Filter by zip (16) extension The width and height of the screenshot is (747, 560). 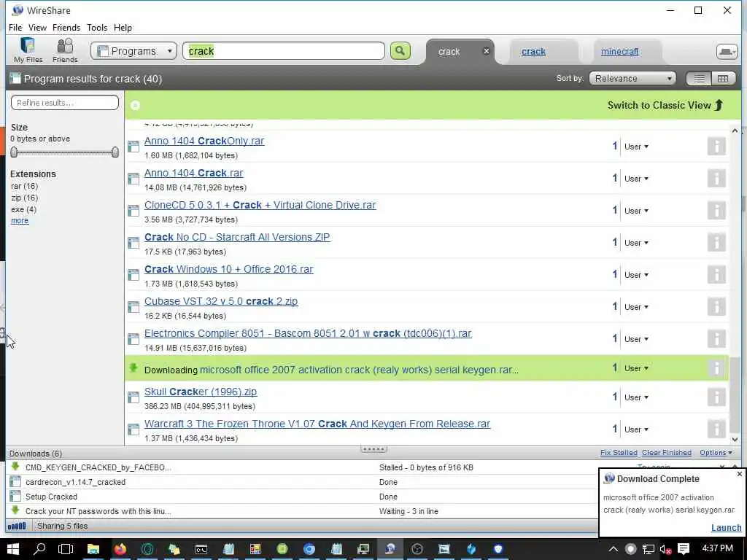tap(24, 198)
